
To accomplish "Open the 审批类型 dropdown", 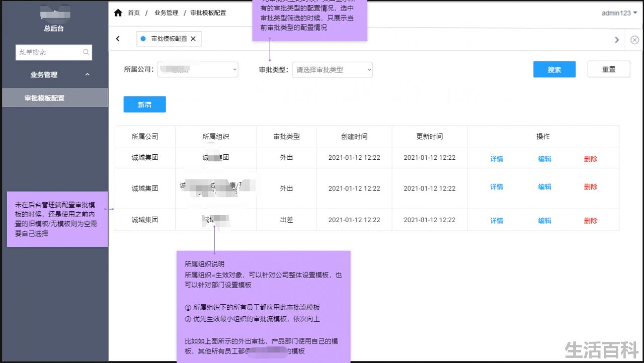I will [333, 70].
